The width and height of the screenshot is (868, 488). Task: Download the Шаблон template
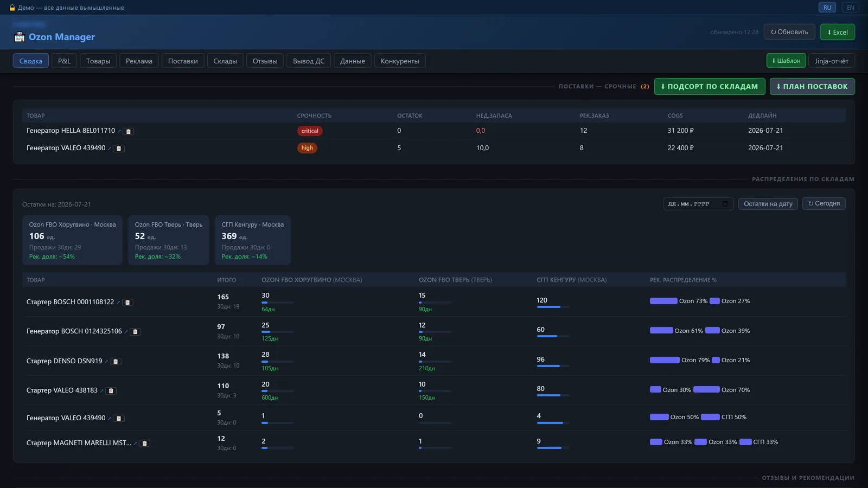786,61
